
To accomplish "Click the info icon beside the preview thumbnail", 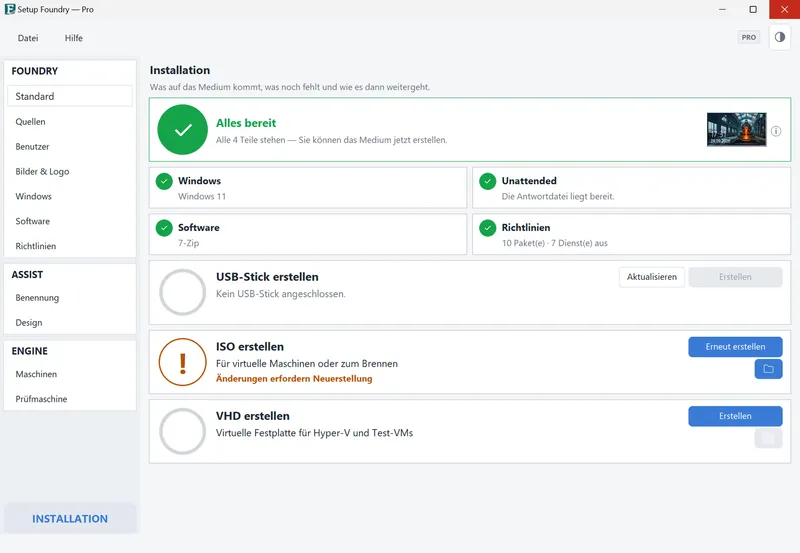I will click(x=776, y=131).
